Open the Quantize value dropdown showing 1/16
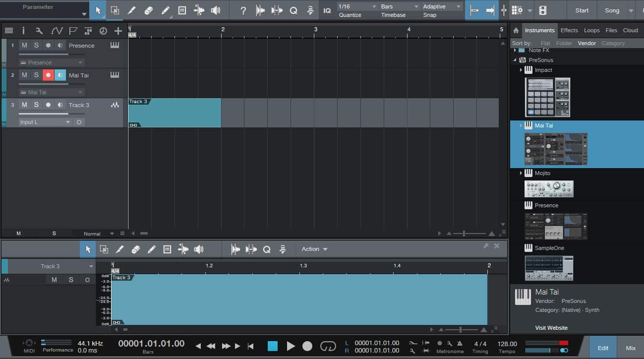 click(357, 6)
